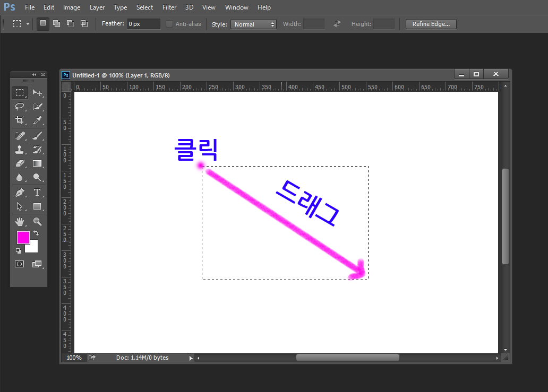The height and width of the screenshot is (392, 548).
Task: Change screen mode
Action: click(x=37, y=264)
